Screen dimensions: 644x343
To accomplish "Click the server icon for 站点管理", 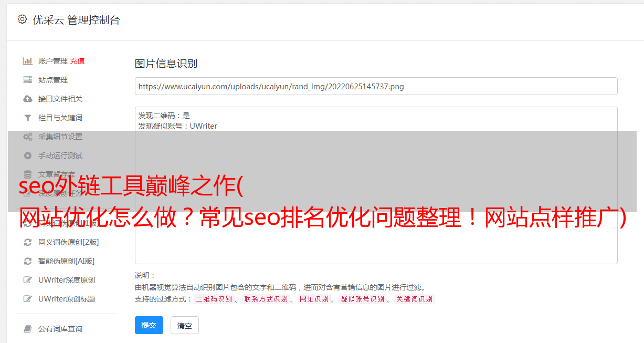I will point(28,80).
